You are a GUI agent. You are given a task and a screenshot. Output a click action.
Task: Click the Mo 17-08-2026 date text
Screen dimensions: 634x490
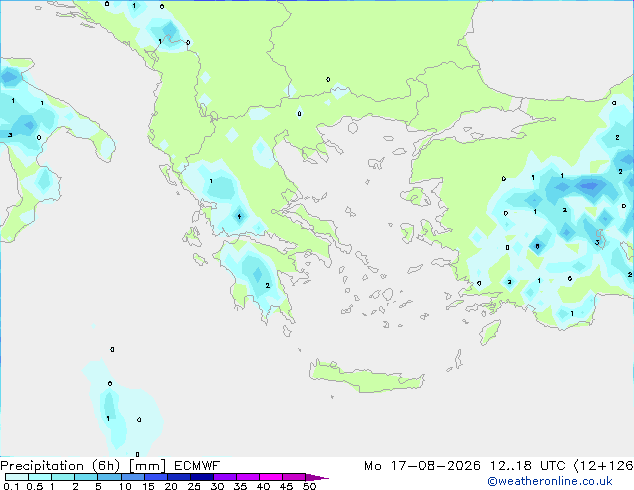pyautogui.click(x=423, y=466)
